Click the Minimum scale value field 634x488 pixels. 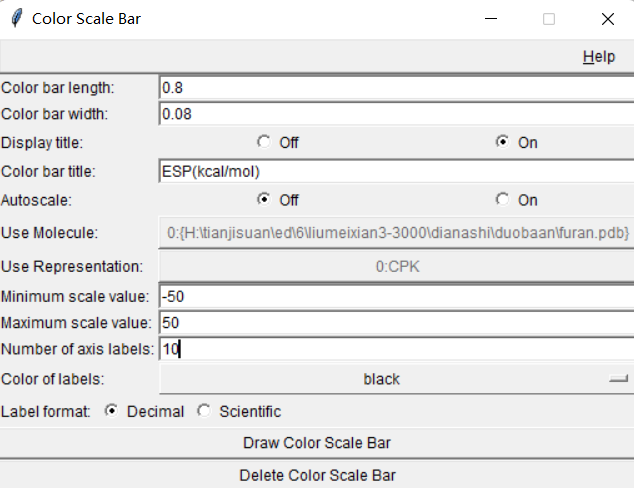[395, 297]
